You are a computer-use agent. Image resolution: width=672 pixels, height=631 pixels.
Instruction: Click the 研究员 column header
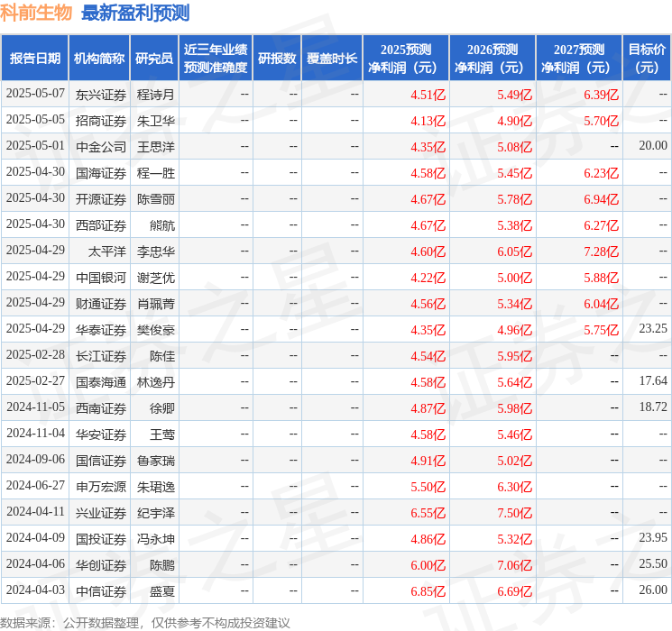[154, 59]
